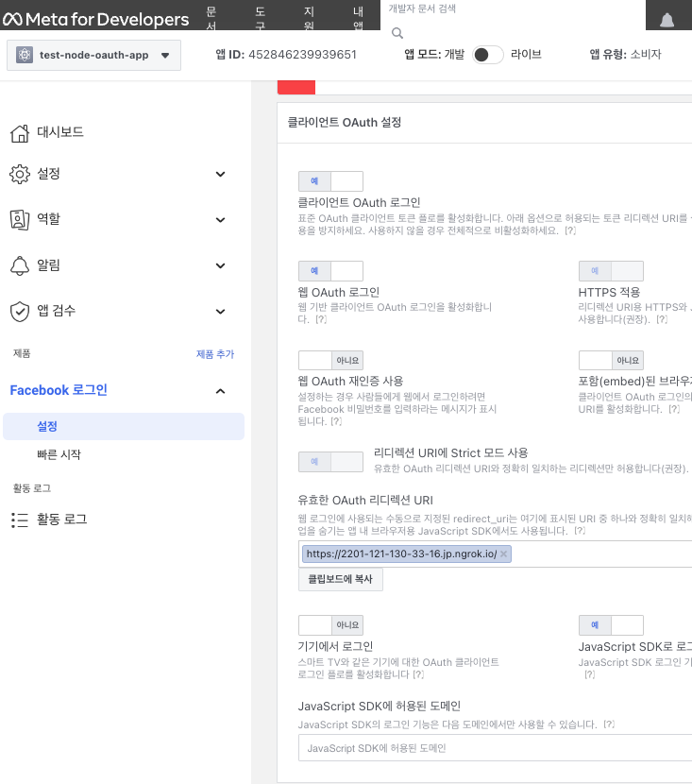
Task: Click the search magnifier icon
Action: point(397,33)
